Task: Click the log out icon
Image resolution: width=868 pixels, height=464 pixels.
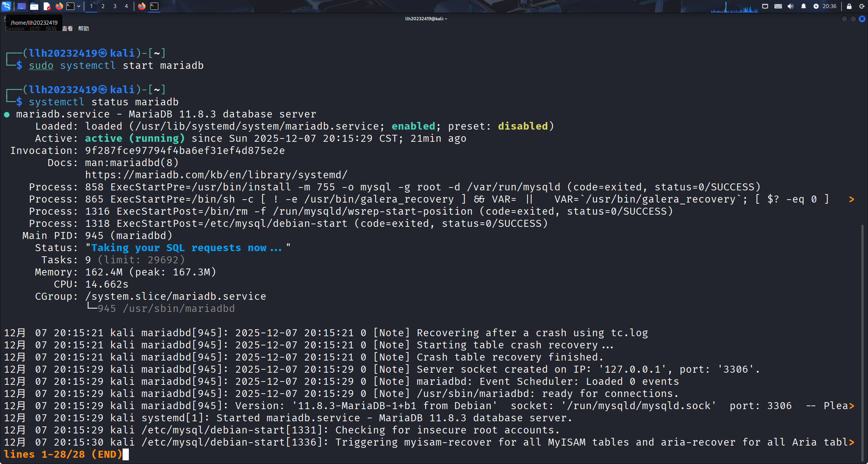Action: point(862,6)
